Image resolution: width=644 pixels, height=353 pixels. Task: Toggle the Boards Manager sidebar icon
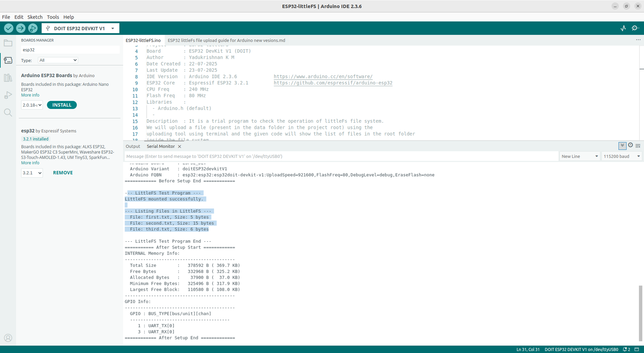pos(8,60)
